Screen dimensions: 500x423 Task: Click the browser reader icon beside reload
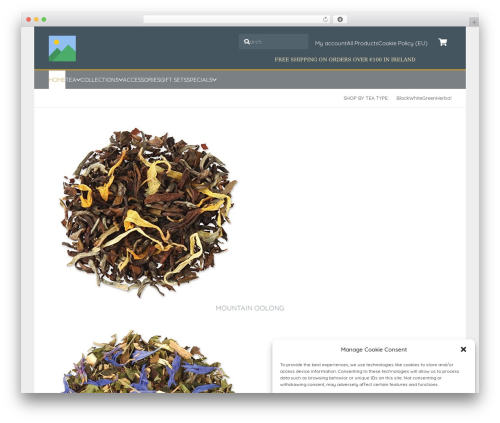pos(340,19)
